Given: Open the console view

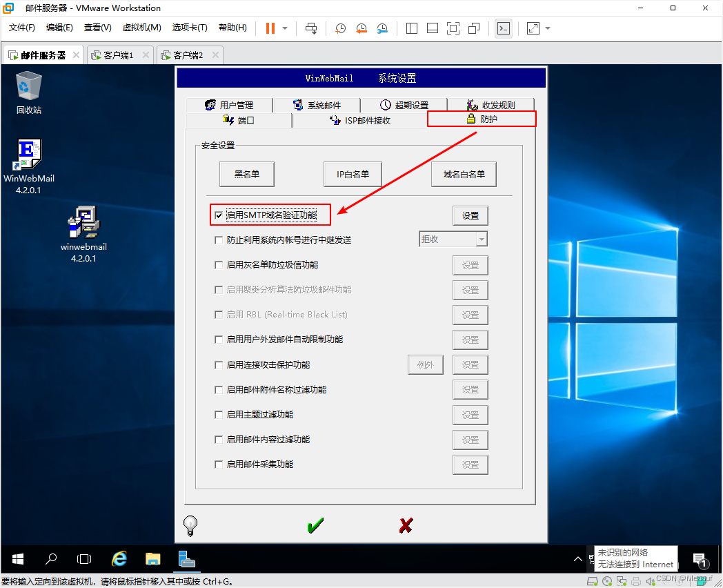Looking at the screenshot, I should [x=504, y=28].
